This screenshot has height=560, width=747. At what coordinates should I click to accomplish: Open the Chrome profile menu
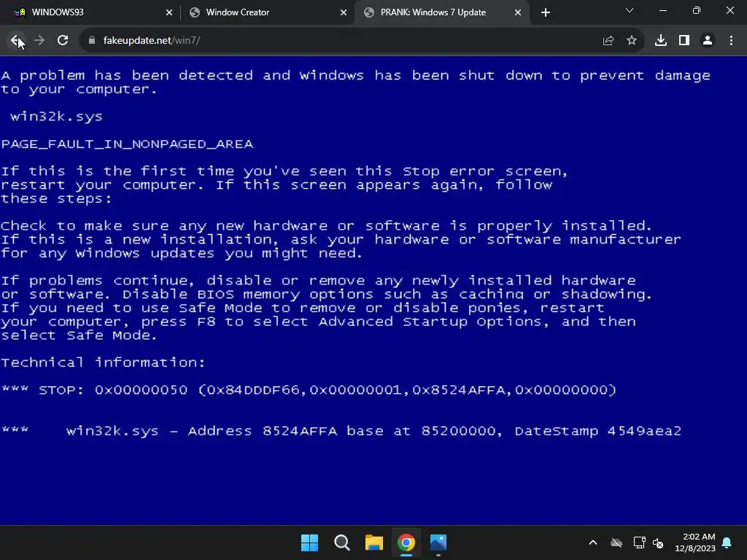pyautogui.click(x=708, y=41)
